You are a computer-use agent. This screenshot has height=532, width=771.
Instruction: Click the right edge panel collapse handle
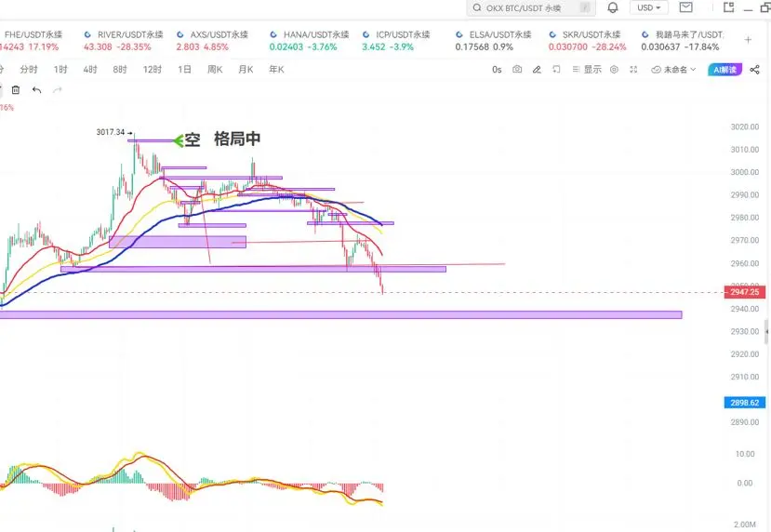coord(766,332)
